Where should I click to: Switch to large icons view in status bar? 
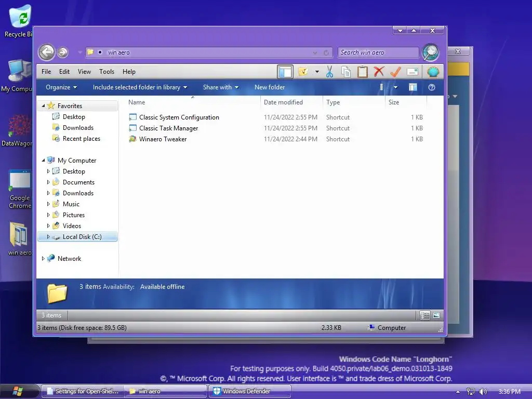click(x=436, y=315)
